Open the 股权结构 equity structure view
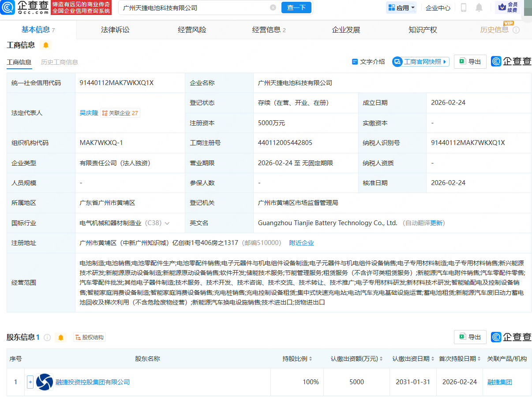This screenshot has height=397, width=532. click(x=89, y=337)
